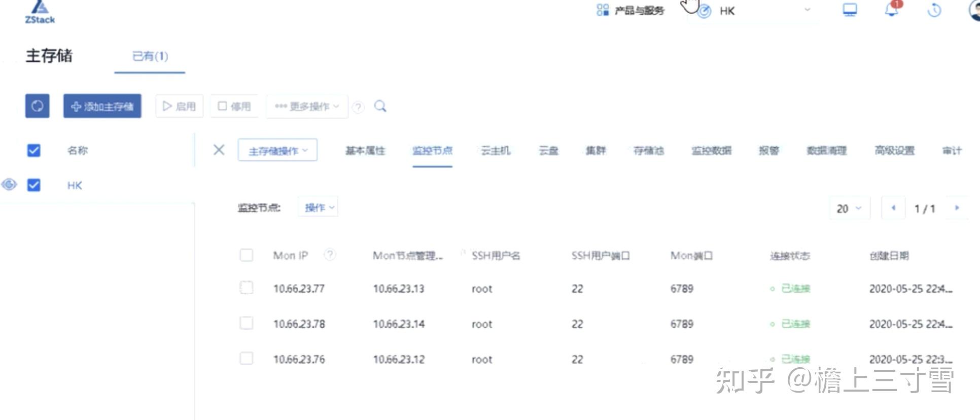Click the 1 / 1 page indicator
Image resolution: width=980 pixels, height=420 pixels.
click(x=925, y=208)
